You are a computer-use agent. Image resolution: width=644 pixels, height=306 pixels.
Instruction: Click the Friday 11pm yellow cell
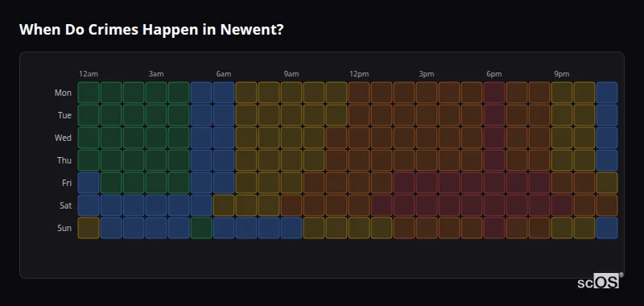pos(607,183)
